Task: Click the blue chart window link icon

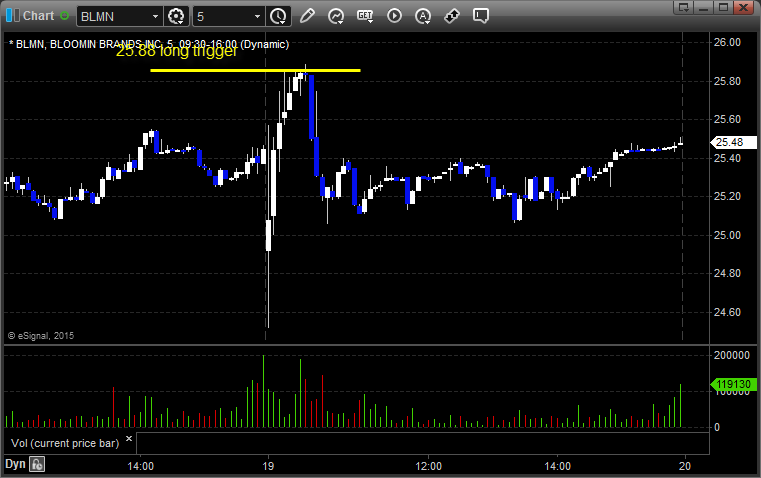Action: (13, 16)
